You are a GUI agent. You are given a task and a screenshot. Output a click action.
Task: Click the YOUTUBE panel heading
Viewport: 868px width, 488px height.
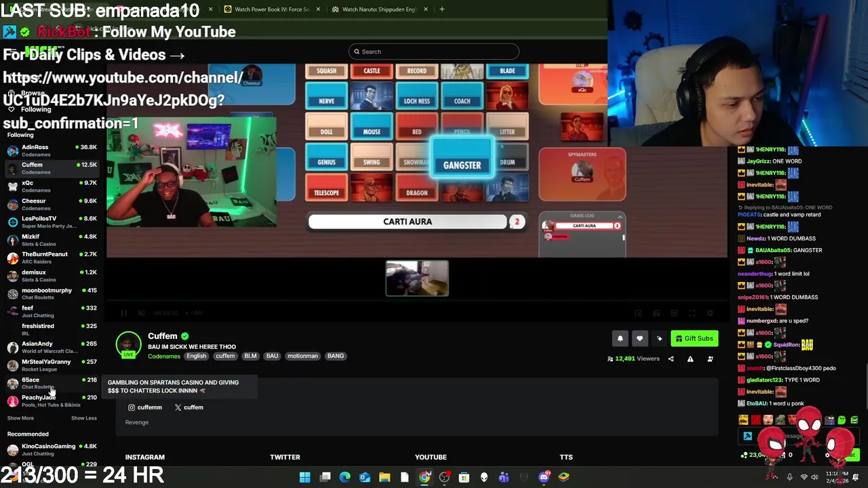tap(431, 457)
